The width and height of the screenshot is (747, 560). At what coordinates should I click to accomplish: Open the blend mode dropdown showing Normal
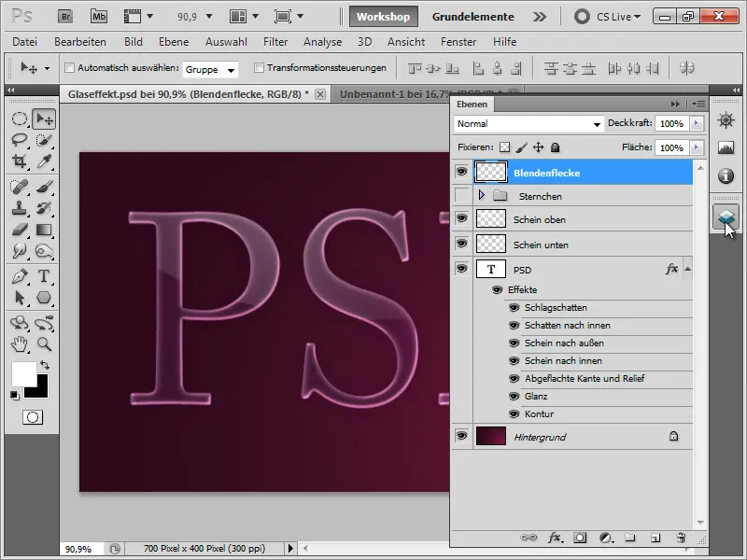click(x=528, y=123)
